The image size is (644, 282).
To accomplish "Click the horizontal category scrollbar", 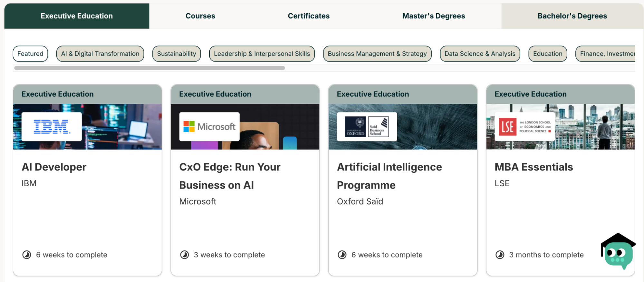I will pyautogui.click(x=149, y=68).
